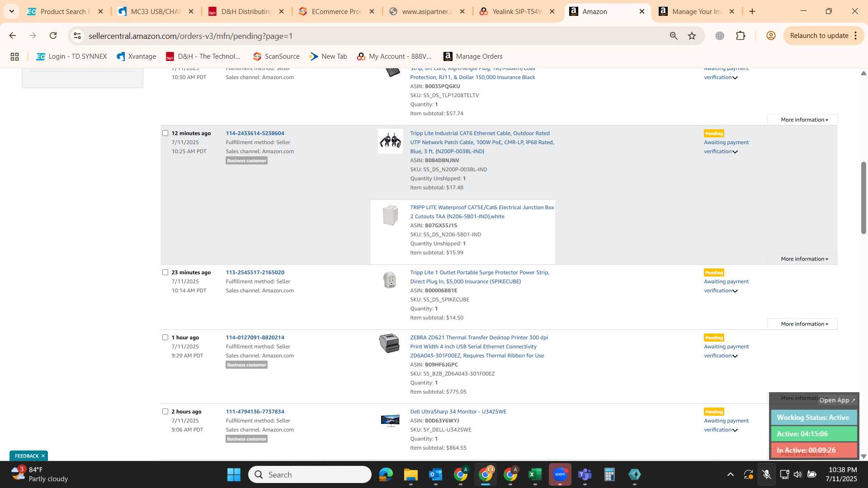Viewport: 868px width, 488px height.
Task: Open D&H - The Technol... bookmark
Action: click(x=203, y=56)
